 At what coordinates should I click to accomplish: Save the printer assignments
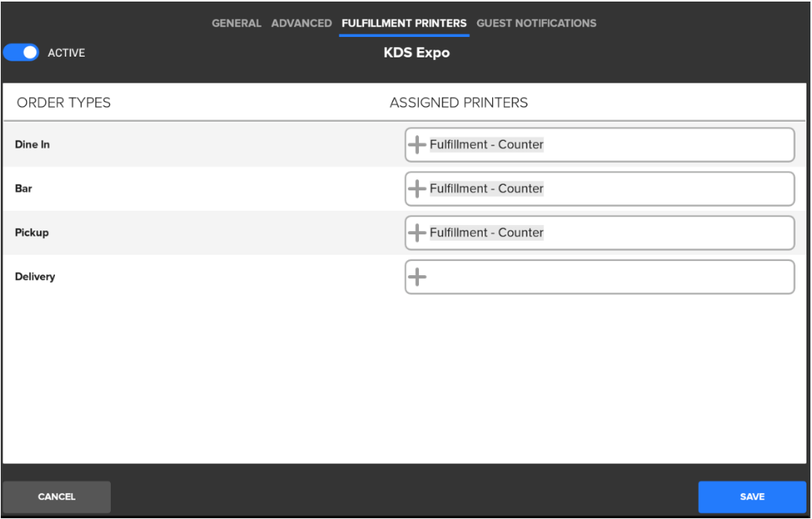[751, 496]
